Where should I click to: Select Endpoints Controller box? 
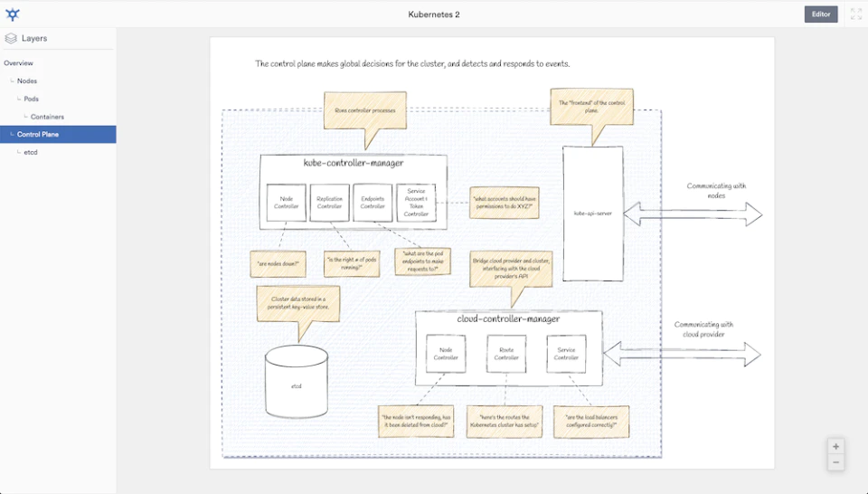pos(373,203)
